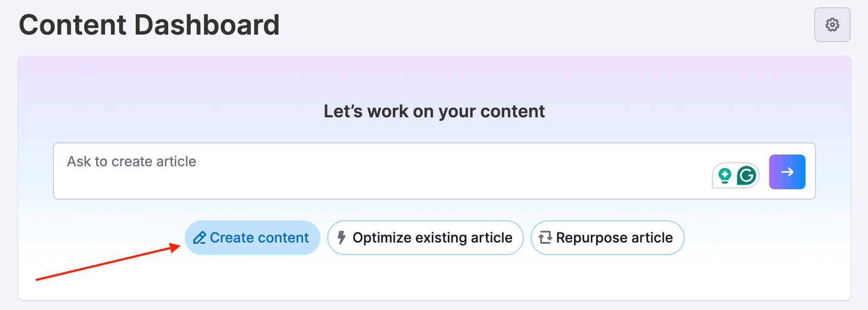868x310 pixels.
Task: Click the Content Dashboard page title
Action: tap(149, 25)
